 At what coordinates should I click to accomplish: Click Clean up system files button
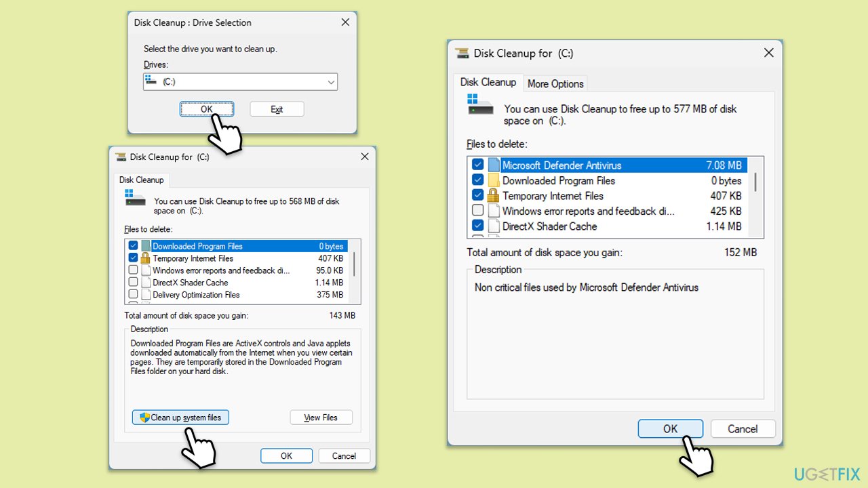[181, 418]
